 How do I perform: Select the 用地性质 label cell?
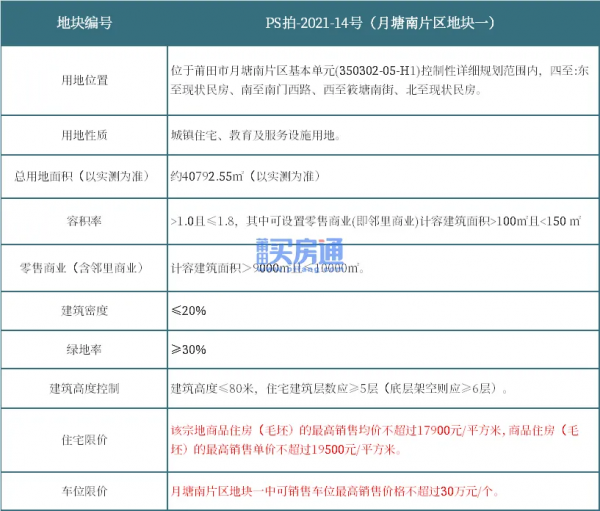click(85, 135)
